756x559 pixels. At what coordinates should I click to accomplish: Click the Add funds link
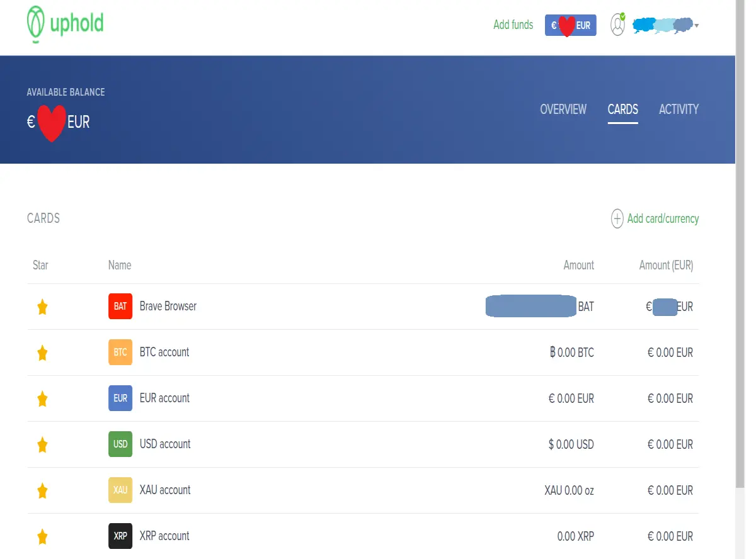tap(513, 25)
